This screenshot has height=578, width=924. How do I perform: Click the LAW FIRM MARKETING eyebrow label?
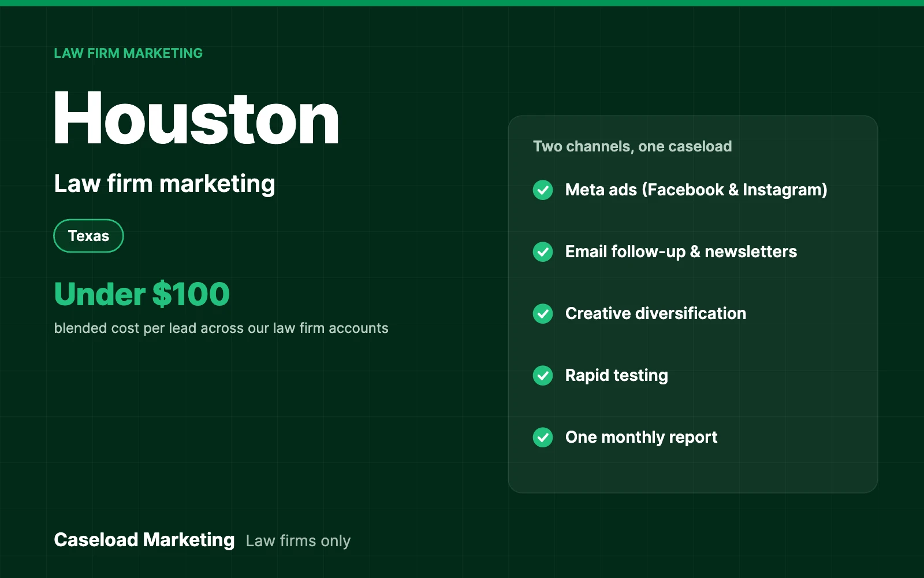pos(128,53)
